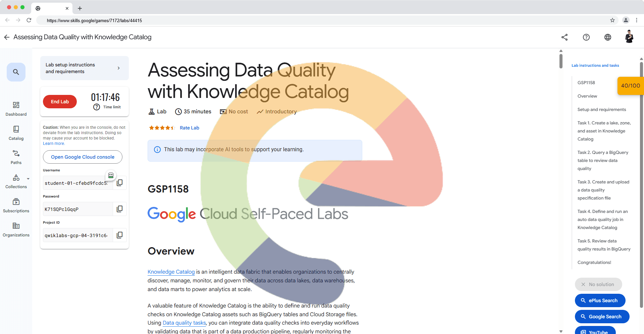Image resolution: width=644 pixels, height=334 pixels.
Task: Open the browser profile icon
Action: (x=626, y=20)
